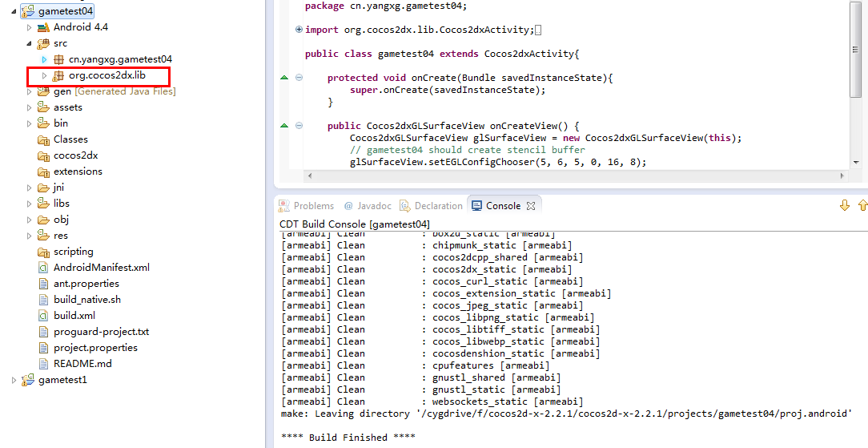The height and width of the screenshot is (448, 868).
Task: Select the scripting folder label
Action: 73,252
